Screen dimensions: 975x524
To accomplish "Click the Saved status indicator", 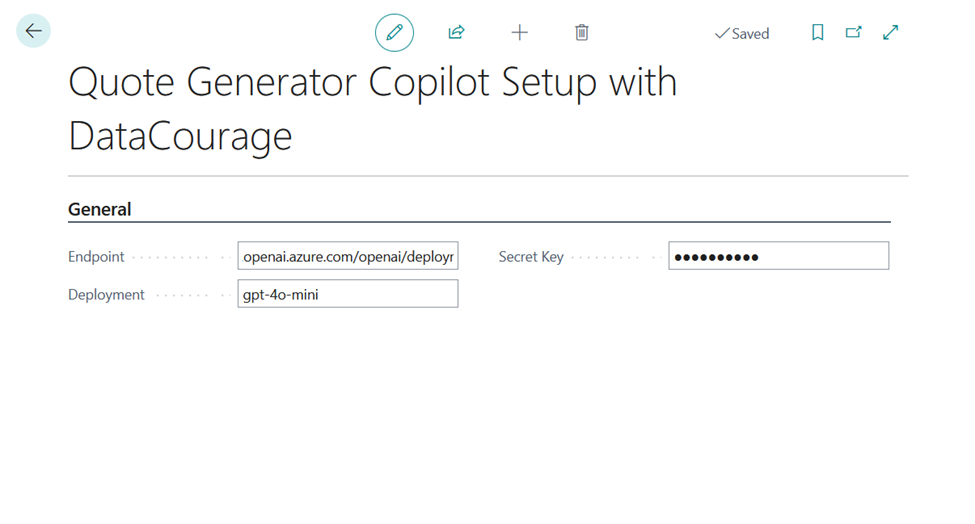I will click(x=742, y=34).
